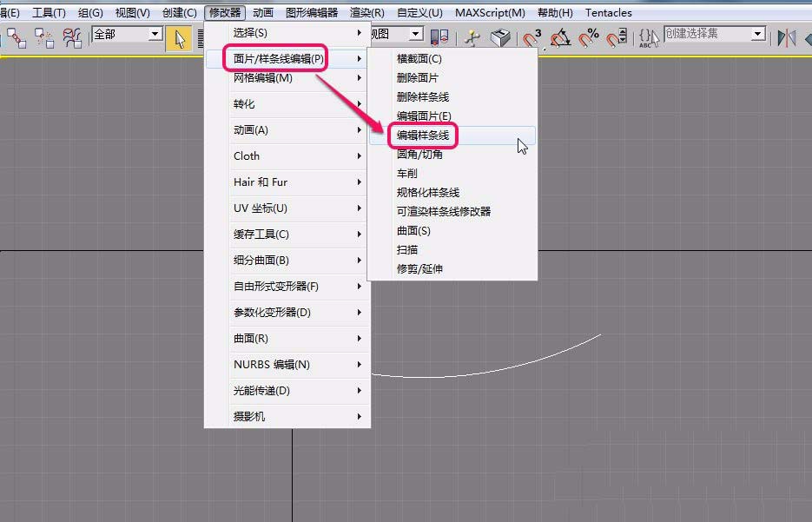Choose the 可渲染样条线修改器 entry
Viewport: 812px width, 522px height.
(x=452, y=211)
